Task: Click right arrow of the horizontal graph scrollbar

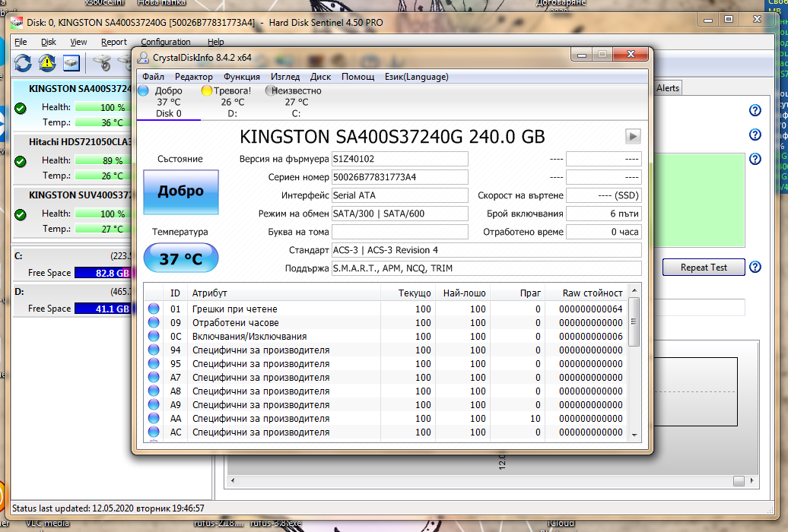Action: click(751, 481)
